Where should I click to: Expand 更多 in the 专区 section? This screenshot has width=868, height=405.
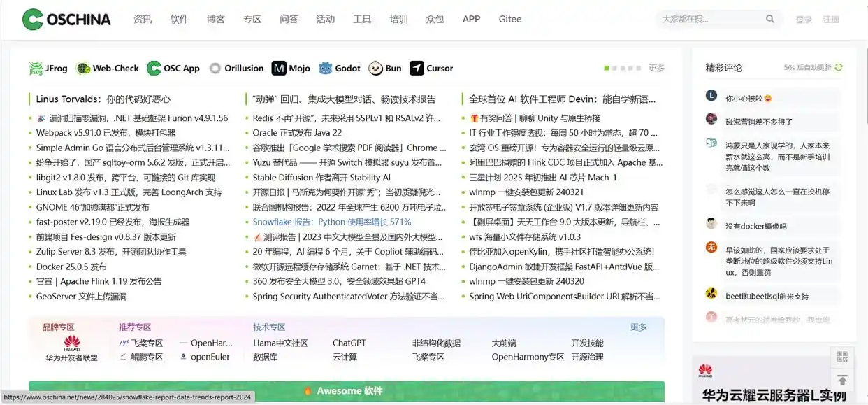pos(638,327)
